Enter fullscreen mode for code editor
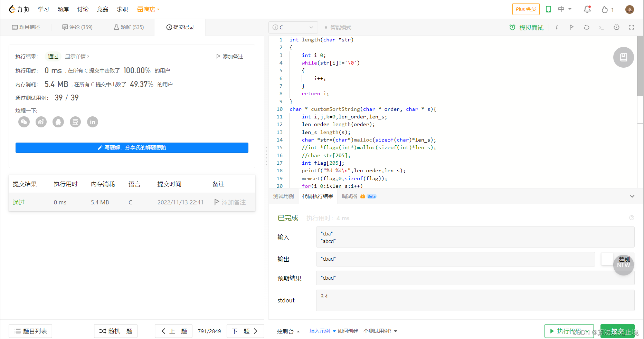Image resolution: width=644 pixels, height=339 pixels. [x=632, y=27]
